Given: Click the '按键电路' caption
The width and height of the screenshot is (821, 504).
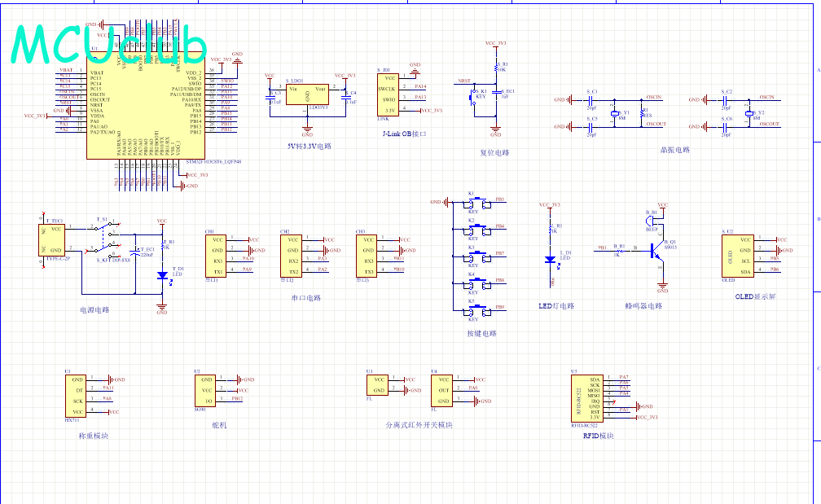Looking at the screenshot, I should point(481,334).
